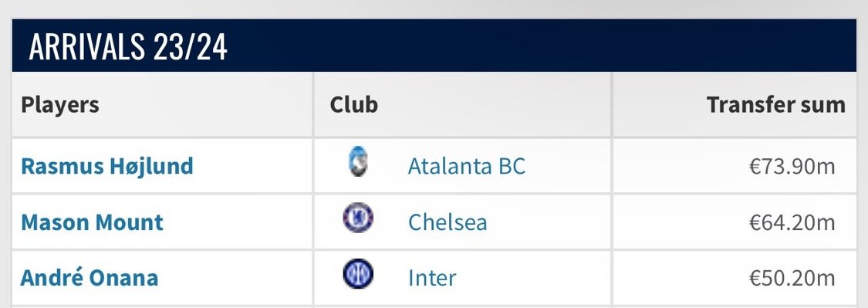This screenshot has width=868, height=308.
Task: Click the Inter club crest icon
Action: 358,274
